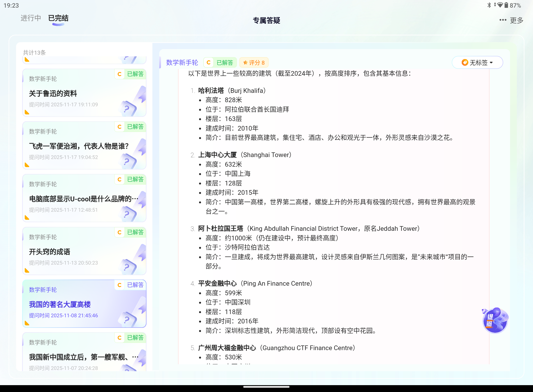
Task: Open the 无标签 tag dropdown
Action: click(x=477, y=62)
